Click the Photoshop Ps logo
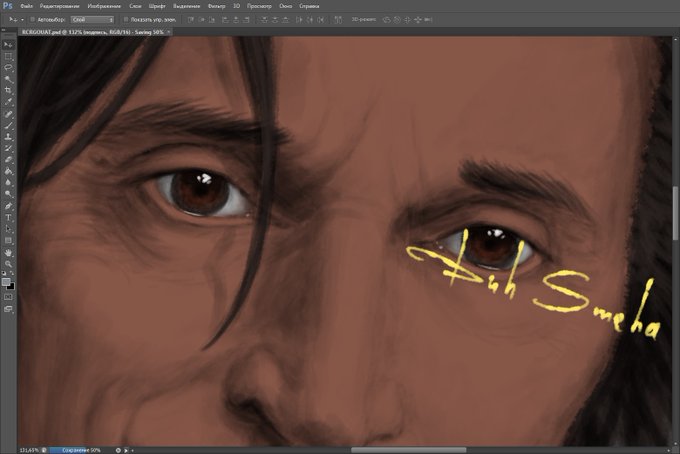The height and width of the screenshot is (454, 680). click(x=7, y=6)
